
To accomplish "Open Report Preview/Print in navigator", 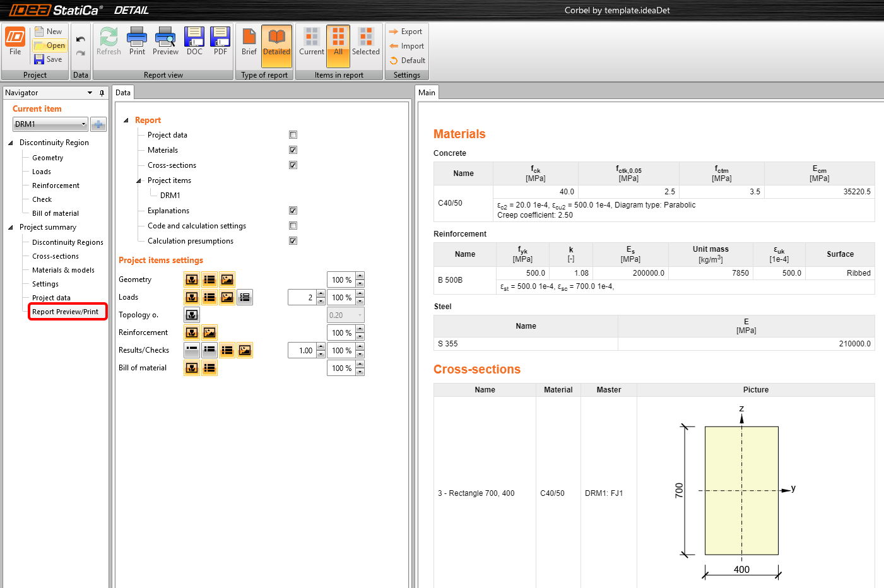I will click(66, 312).
